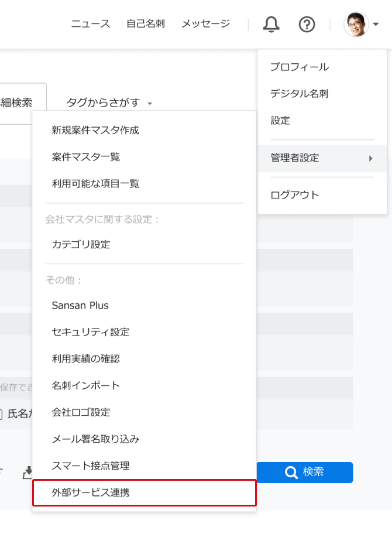The width and height of the screenshot is (392, 544).
Task: Switch to the 詳細検索 tab
Action: click(x=16, y=103)
